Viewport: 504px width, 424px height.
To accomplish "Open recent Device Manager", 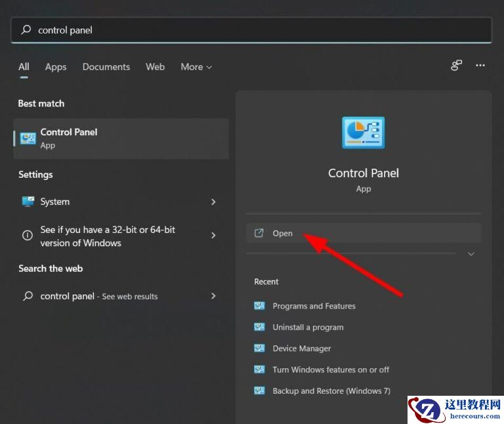I will click(x=301, y=349).
